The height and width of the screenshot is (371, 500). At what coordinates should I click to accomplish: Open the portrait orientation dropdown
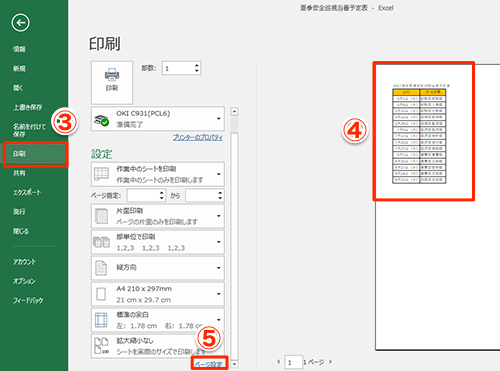(158, 268)
